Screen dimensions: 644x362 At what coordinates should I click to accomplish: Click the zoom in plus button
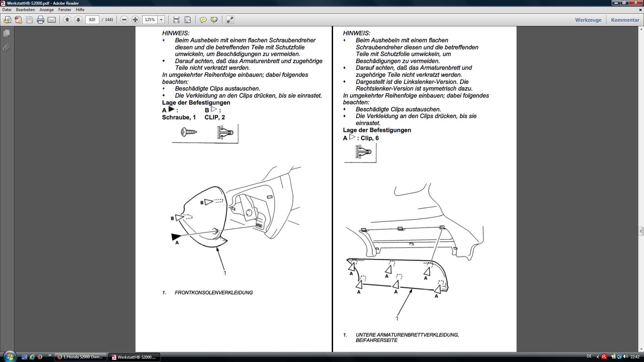(x=135, y=20)
